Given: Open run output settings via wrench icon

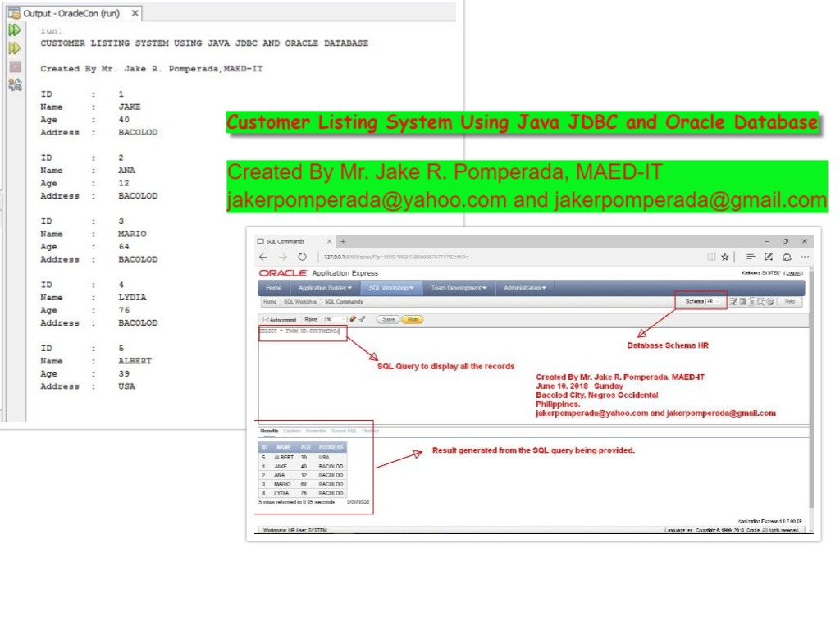Looking at the screenshot, I should pyautogui.click(x=16, y=83).
